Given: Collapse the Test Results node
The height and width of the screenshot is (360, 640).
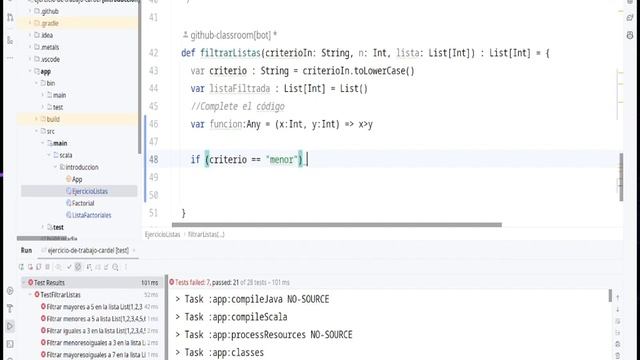Looking at the screenshot, I should point(24,282).
